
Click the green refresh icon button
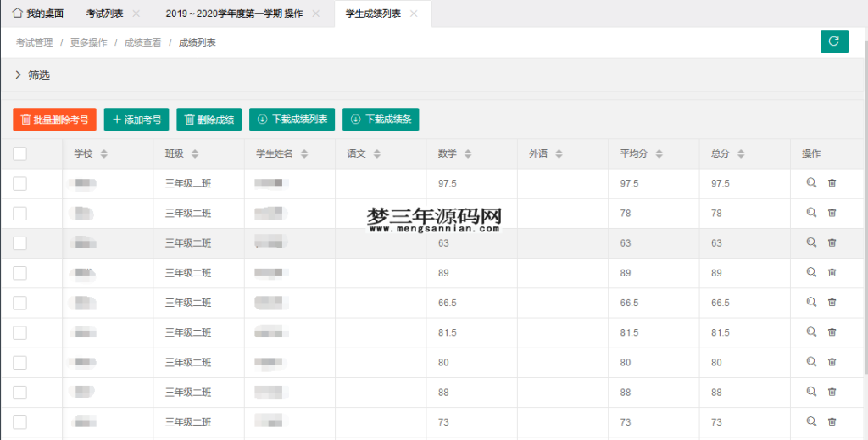pyautogui.click(x=834, y=41)
